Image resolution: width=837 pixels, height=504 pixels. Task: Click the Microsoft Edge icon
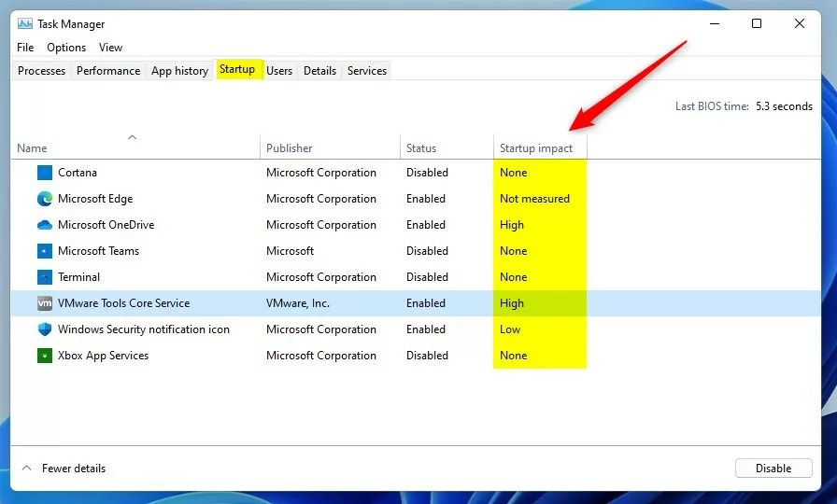click(45, 199)
